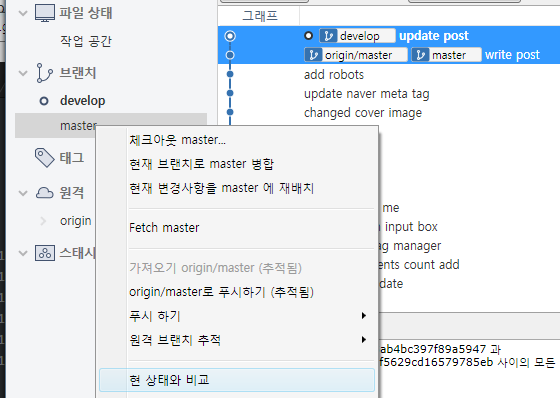The image size is (560, 398).
Task: Select 원격 브랜치 추적 menu entry
Action: [x=237, y=340]
